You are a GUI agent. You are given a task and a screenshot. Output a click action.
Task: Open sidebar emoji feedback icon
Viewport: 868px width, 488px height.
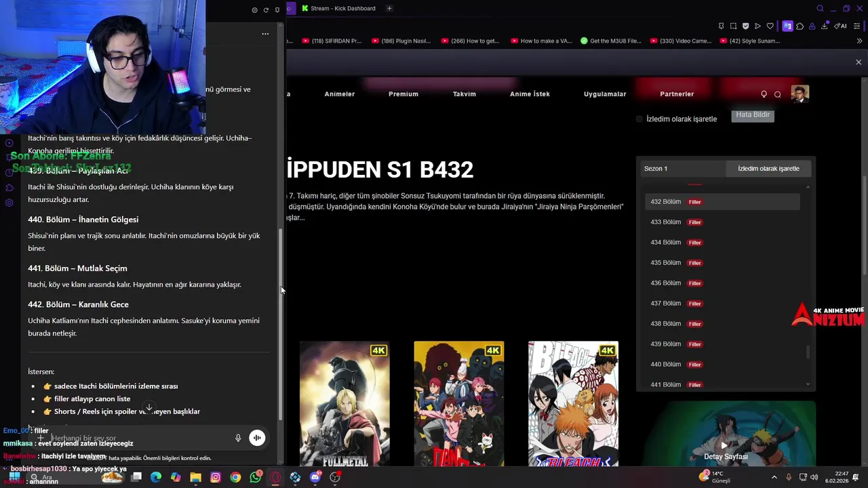254,10
